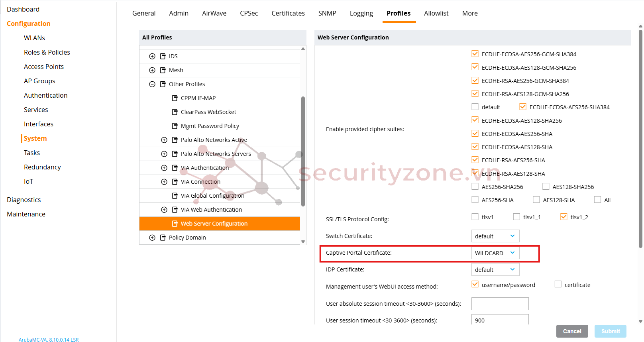Image resolution: width=644 pixels, height=342 pixels.
Task: Uncheck the tlsv1_2 protocol checkbox
Action: pos(563,217)
